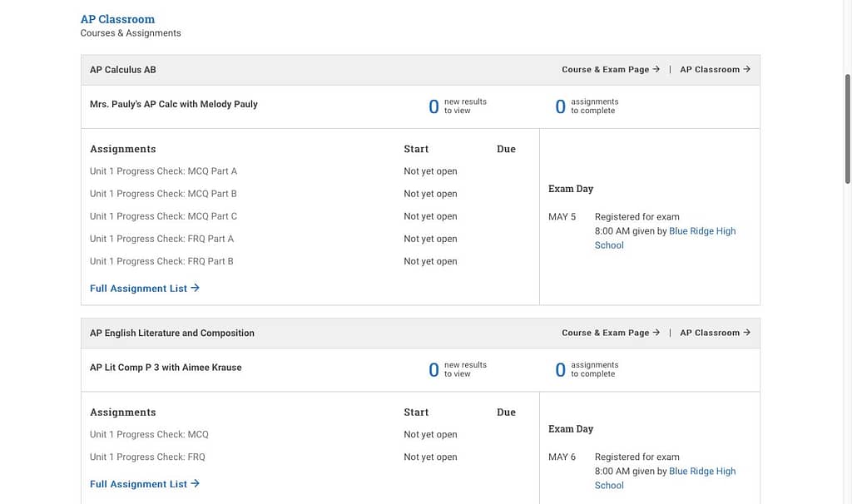
Task: Click AP English Literature and Composition course title
Action: [172, 333]
